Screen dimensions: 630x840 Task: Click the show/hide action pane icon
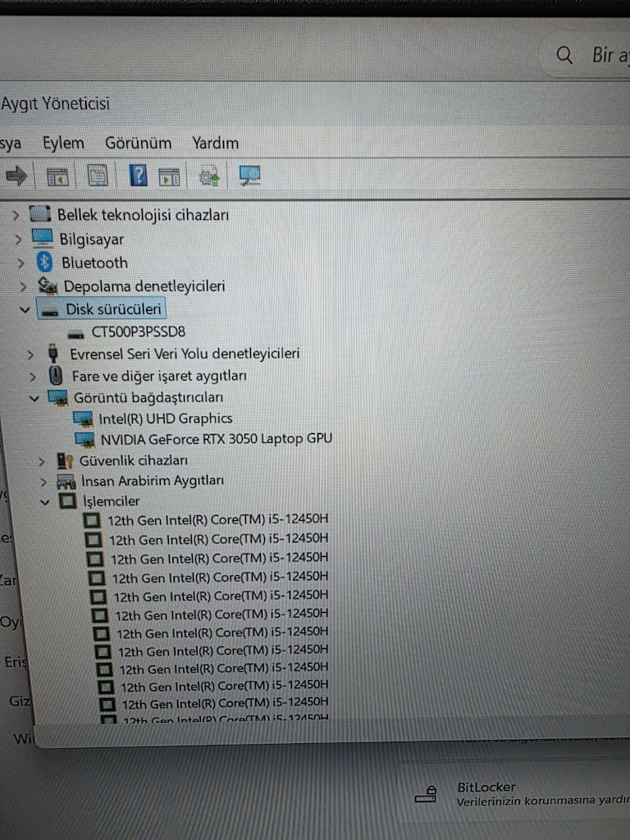pos(169,177)
